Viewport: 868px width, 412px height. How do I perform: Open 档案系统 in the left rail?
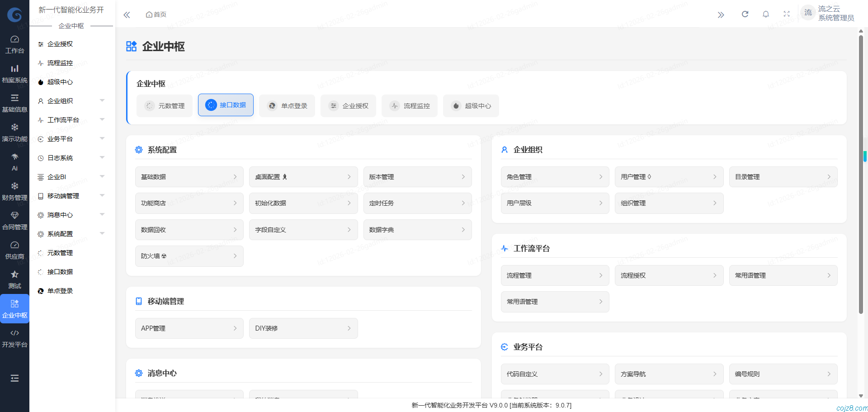[x=14, y=74]
